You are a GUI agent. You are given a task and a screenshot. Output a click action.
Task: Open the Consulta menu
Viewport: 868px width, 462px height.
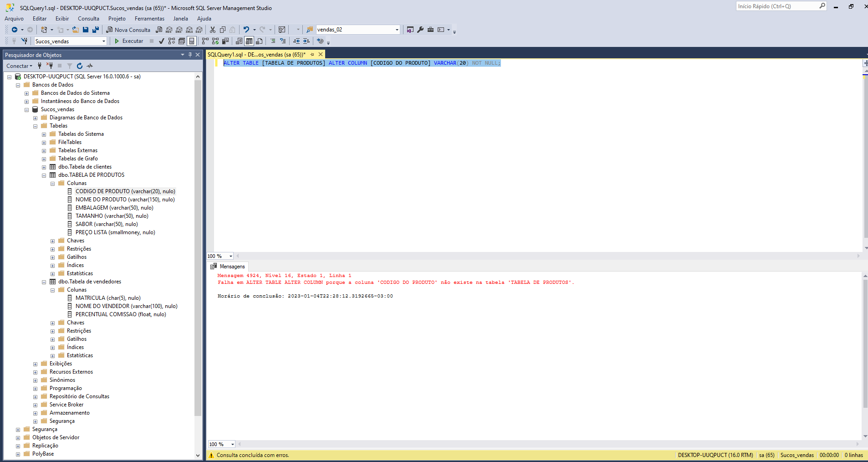pyautogui.click(x=88, y=19)
